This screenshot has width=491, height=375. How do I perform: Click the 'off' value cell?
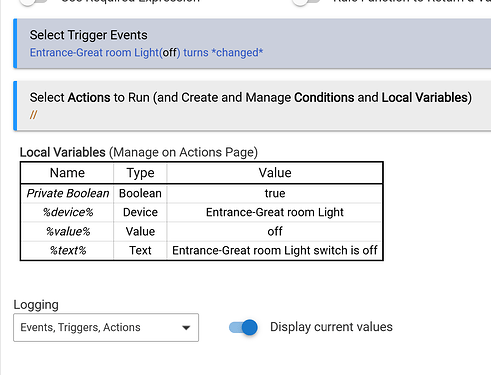[275, 231]
